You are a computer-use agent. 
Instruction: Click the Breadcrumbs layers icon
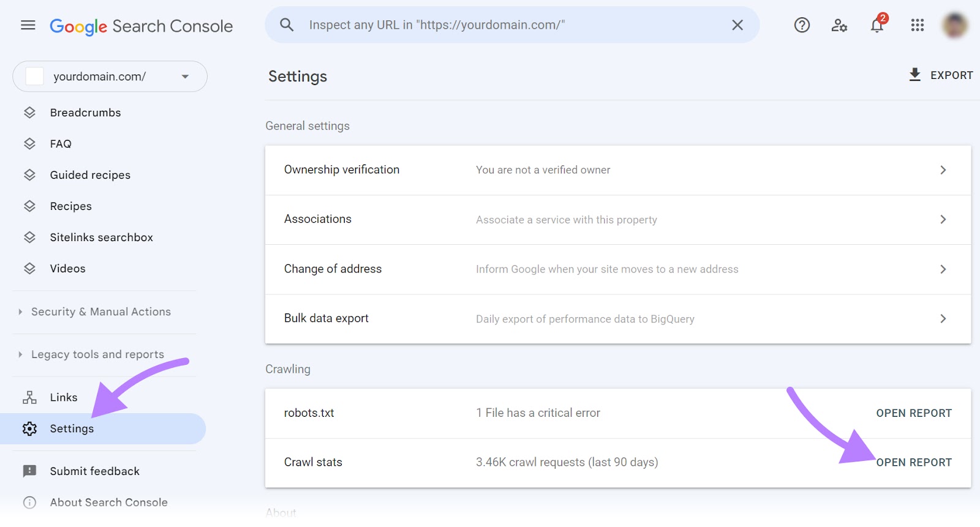point(29,113)
